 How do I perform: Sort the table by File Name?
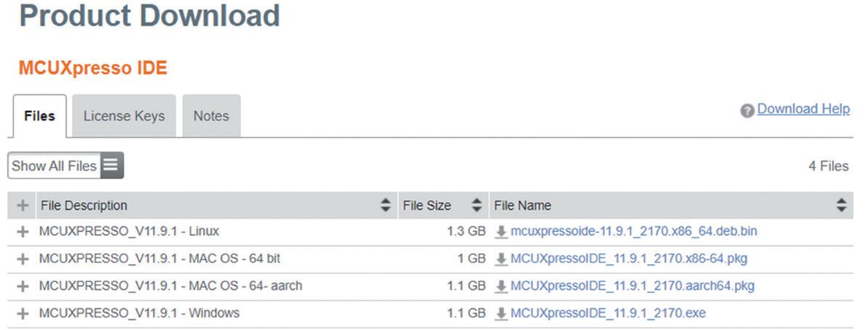pyautogui.click(x=841, y=206)
